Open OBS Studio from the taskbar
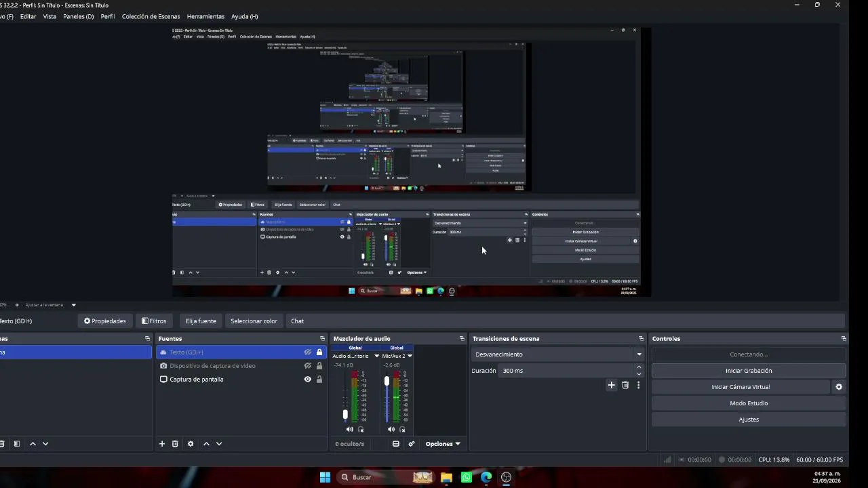Viewport: 868px width, 488px height. 506,477
